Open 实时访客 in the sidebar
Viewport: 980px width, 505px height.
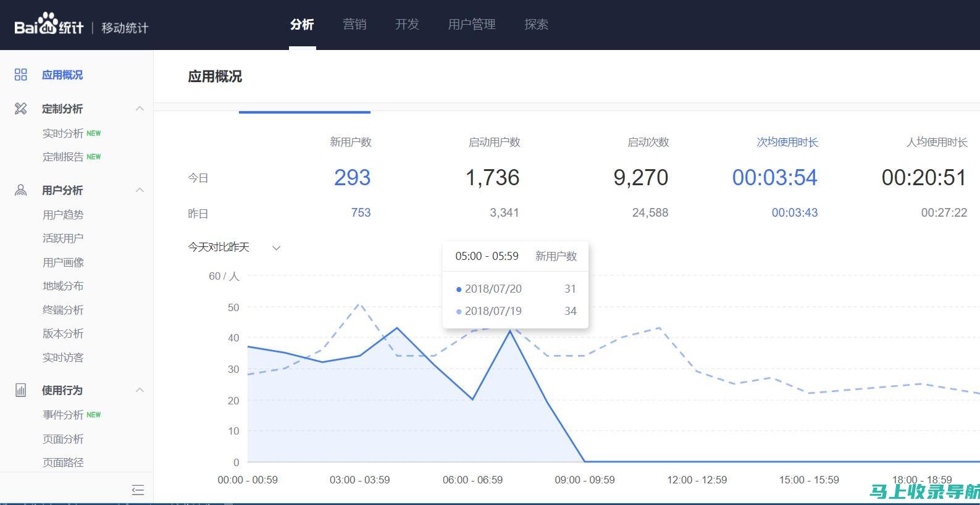pos(63,357)
